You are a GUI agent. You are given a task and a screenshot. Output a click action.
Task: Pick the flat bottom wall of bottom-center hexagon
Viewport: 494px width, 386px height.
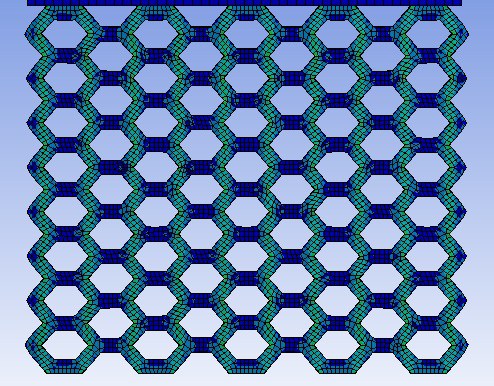click(247, 366)
